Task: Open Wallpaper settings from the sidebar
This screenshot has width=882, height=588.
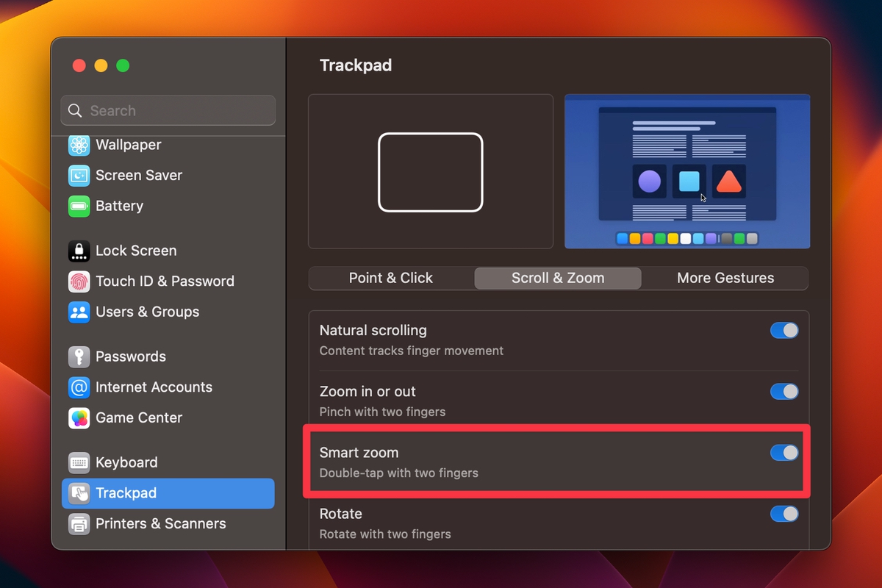Action: click(128, 145)
